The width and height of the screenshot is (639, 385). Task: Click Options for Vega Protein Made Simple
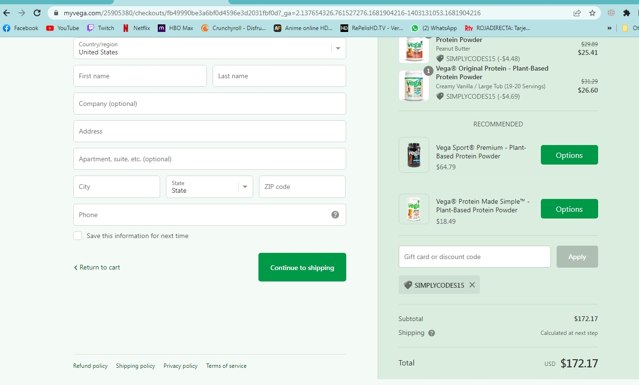(569, 209)
